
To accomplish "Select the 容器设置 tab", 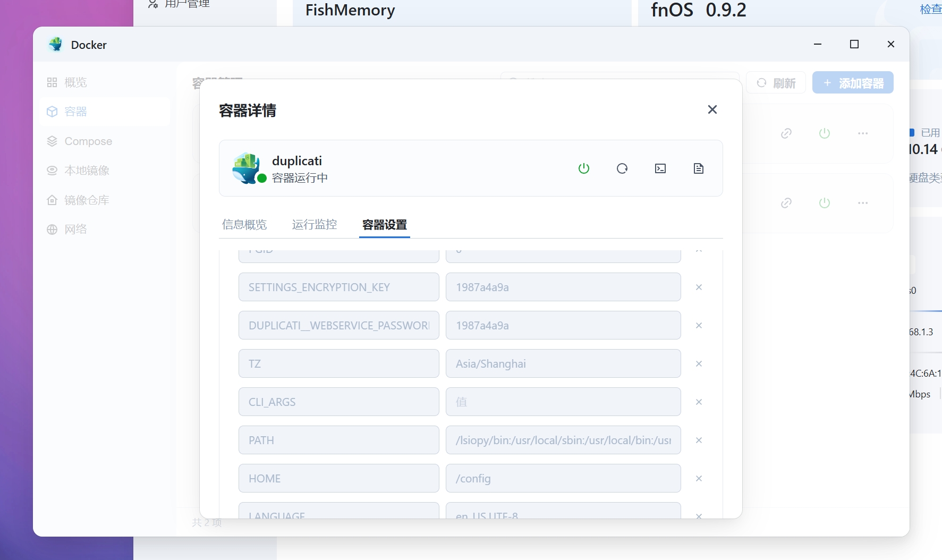I will (x=385, y=225).
